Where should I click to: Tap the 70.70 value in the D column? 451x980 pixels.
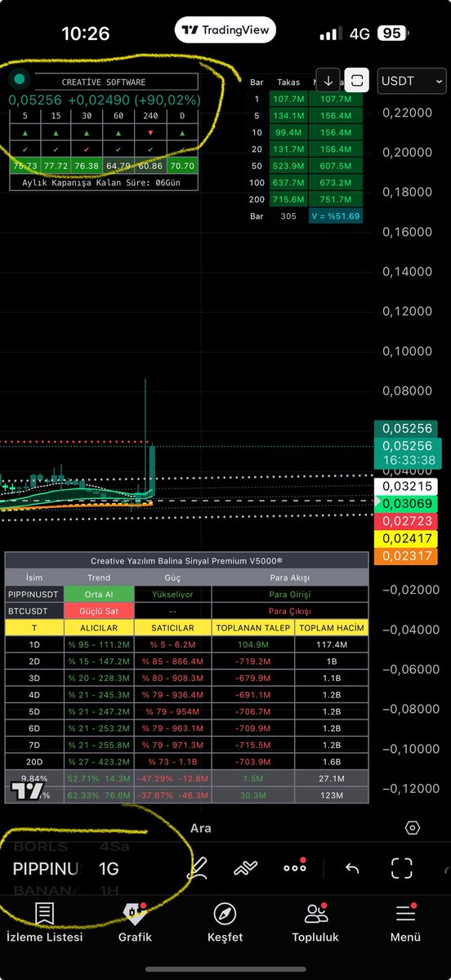click(181, 165)
